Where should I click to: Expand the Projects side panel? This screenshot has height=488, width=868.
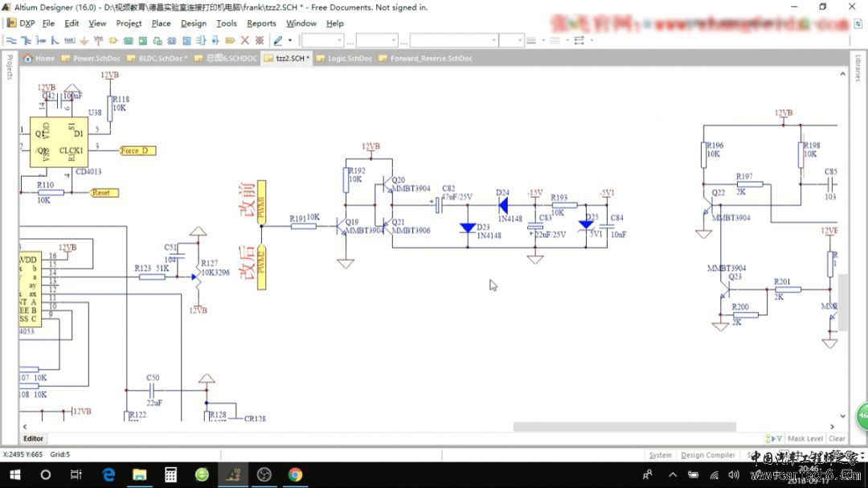click(x=10, y=68)
